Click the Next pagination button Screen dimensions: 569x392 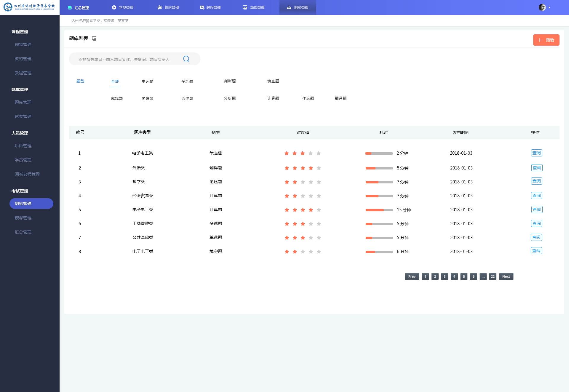click(x=506, y=276)
